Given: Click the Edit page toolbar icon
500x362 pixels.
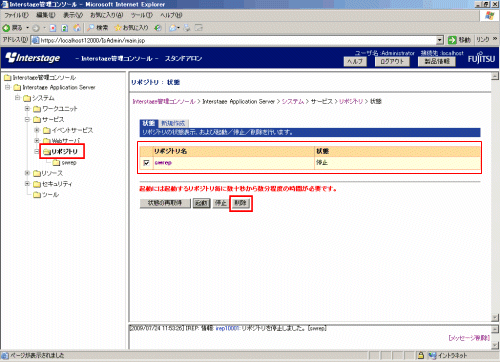Looking at the screenshot, I should click(199, 28).
